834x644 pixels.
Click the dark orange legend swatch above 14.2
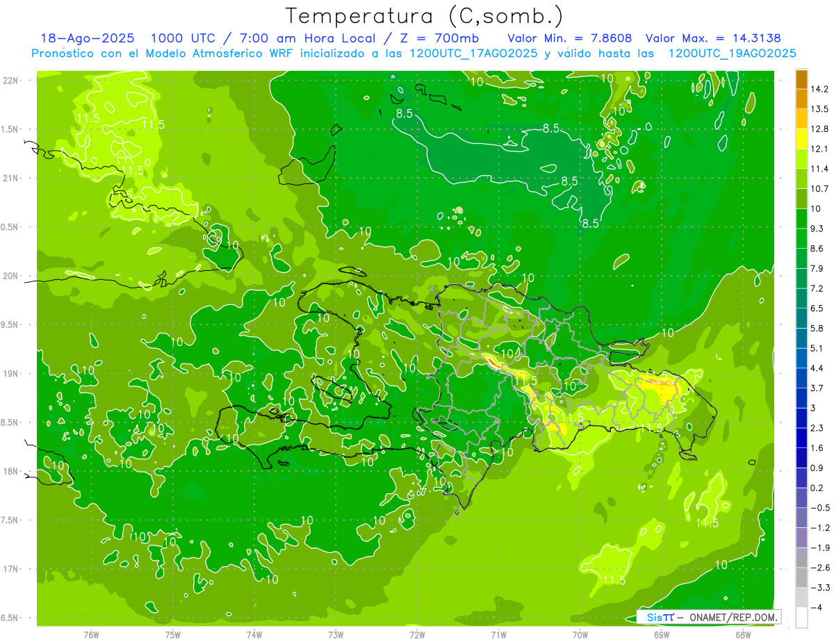pos(801,79)
